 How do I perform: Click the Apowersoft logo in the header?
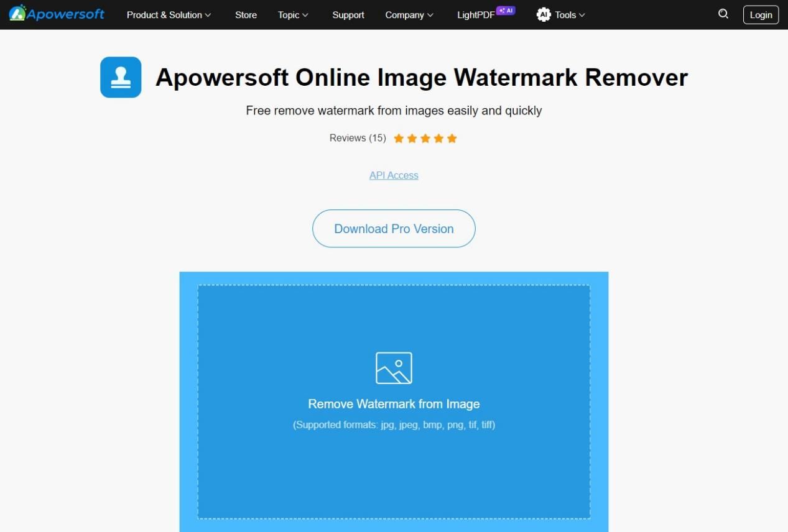click(x=57, y=14)
